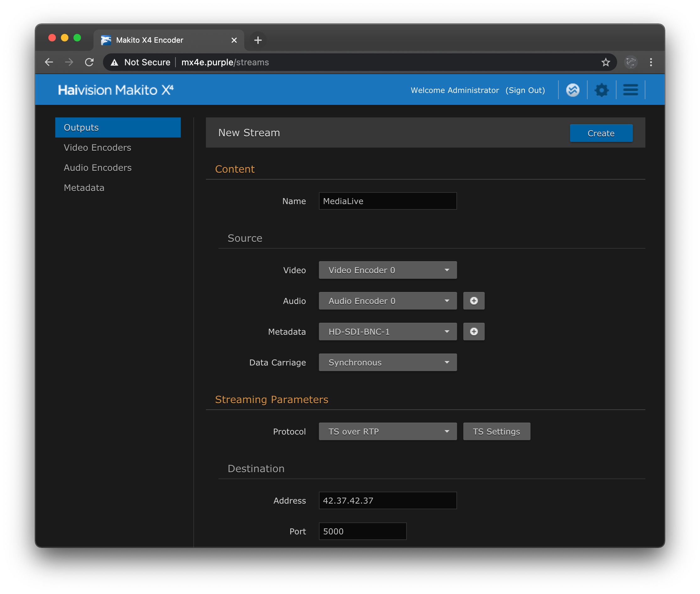Click the browser back arrow

click(x=49, y=62)
